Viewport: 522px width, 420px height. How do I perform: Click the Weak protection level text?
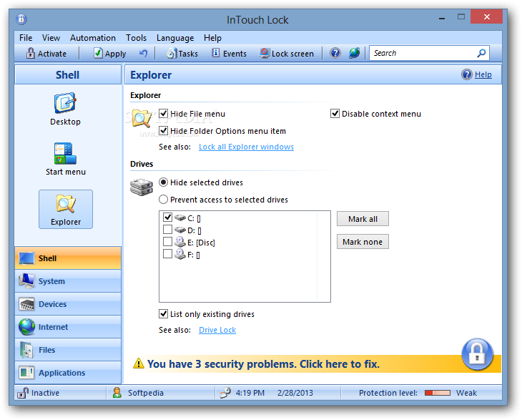point(466,393)
